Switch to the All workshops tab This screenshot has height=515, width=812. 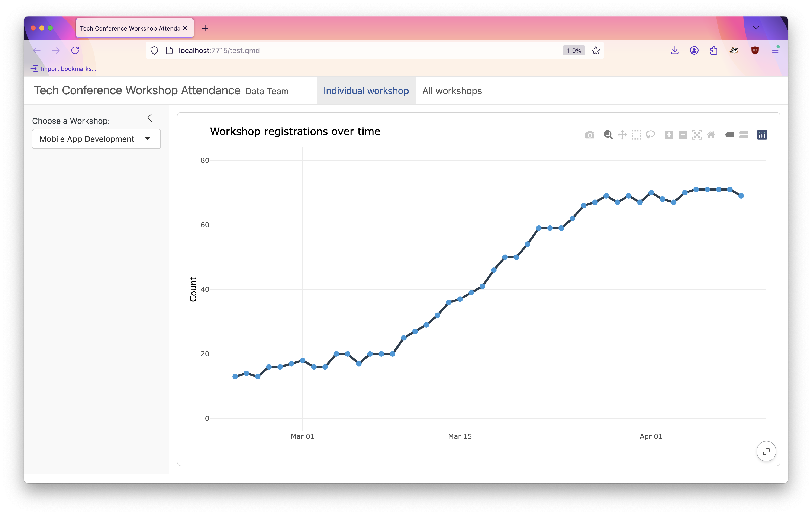click(x=452, y=91)
